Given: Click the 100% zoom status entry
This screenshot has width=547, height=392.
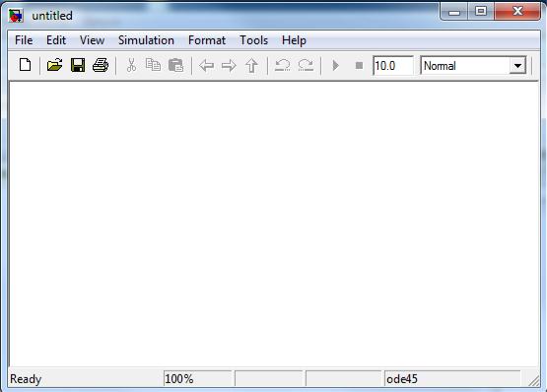Looking at the screenshot, I should [x=197, y=379].
